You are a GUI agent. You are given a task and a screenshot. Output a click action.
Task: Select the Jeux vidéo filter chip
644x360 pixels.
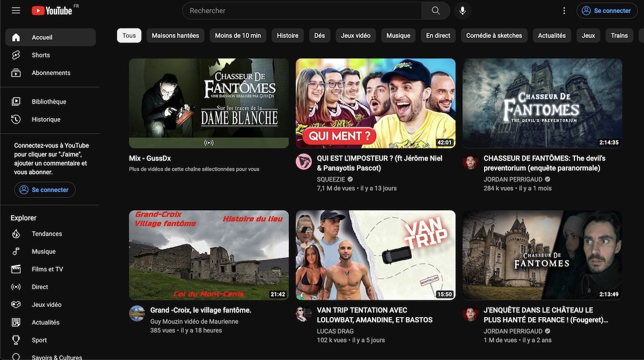(x=356, y=35)
